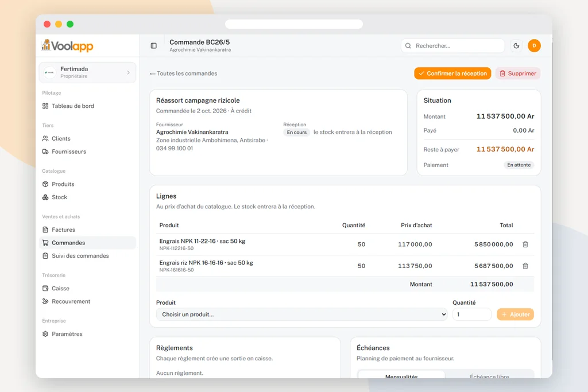
Task: Delete Engrais NPK 11-22-16 line trash icon
Action: pos(525,244)
